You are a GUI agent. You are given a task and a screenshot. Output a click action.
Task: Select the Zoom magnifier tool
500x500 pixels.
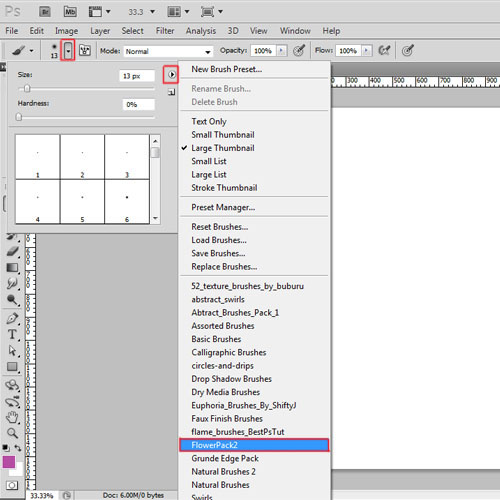coord(13,433)
